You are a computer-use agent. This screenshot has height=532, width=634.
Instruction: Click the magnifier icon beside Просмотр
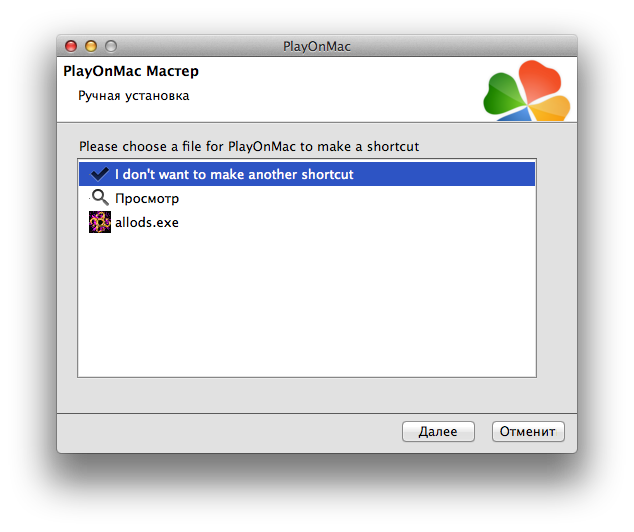pos(99,198)
